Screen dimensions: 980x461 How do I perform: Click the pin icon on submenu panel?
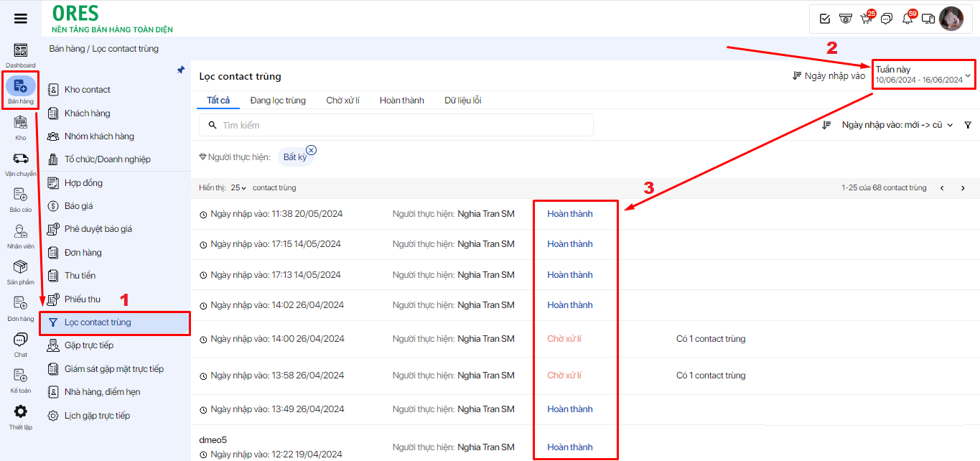[181, 70]
